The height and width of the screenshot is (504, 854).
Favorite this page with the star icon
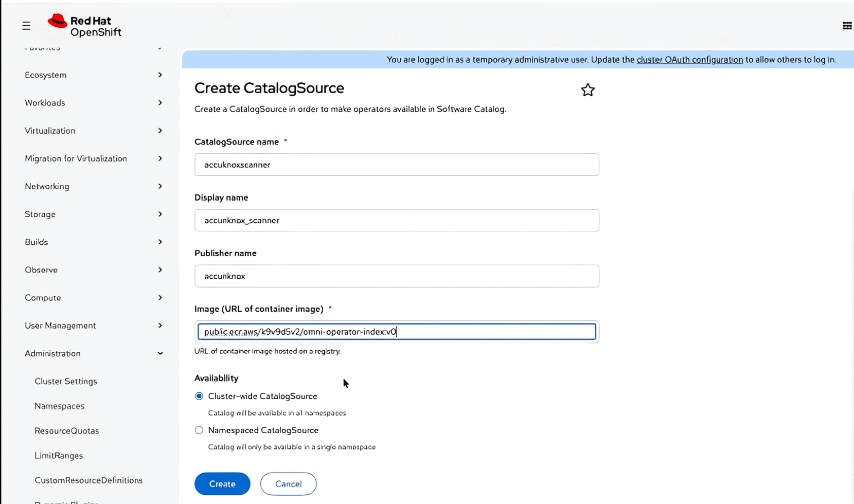tap(588, 90)
